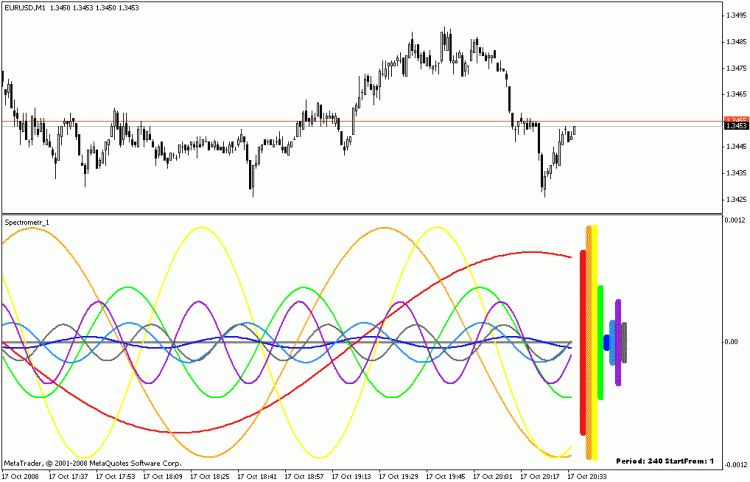This screenshot has width=750, height=482.
Task: Click the 17 Oct 20:17 time label
Action: click(540, 477)
